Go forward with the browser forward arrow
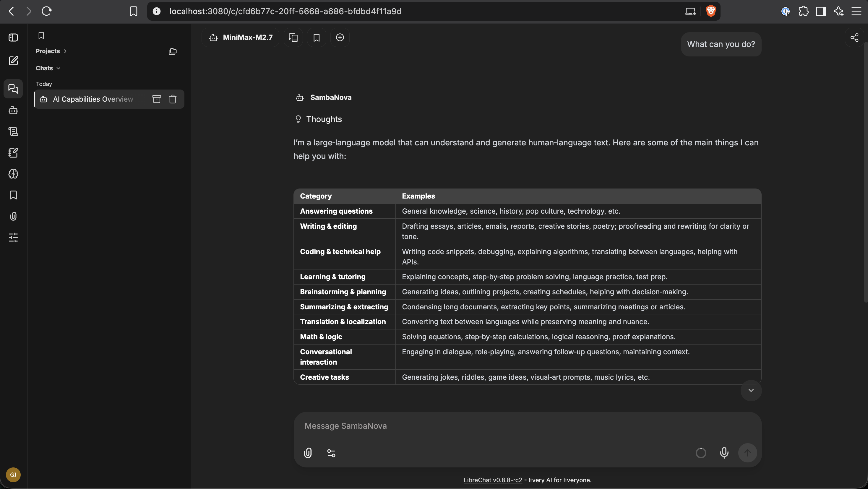868x489 pixels. point(29,11)
